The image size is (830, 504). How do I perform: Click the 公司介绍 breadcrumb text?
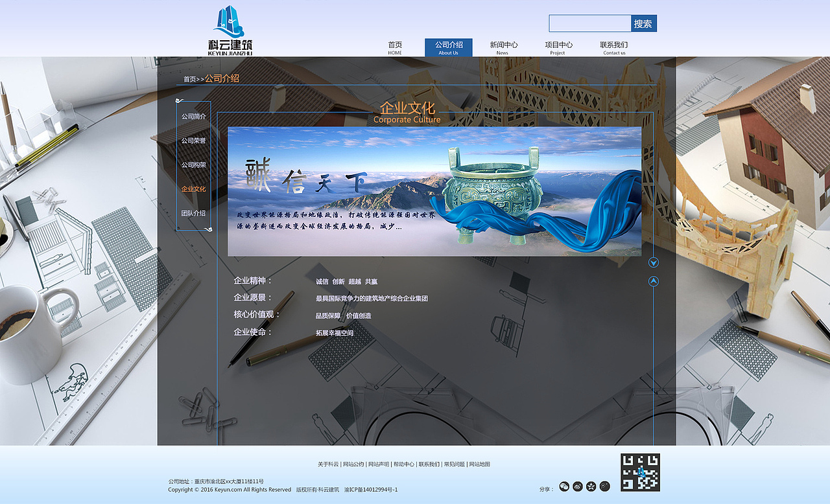click(x=222, y=78)
